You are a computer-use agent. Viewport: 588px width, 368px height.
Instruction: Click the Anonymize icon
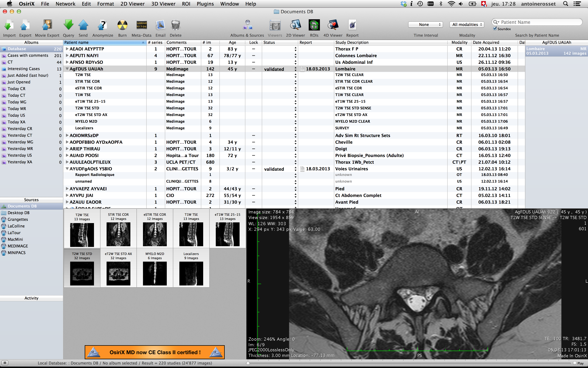click(103, 25)
